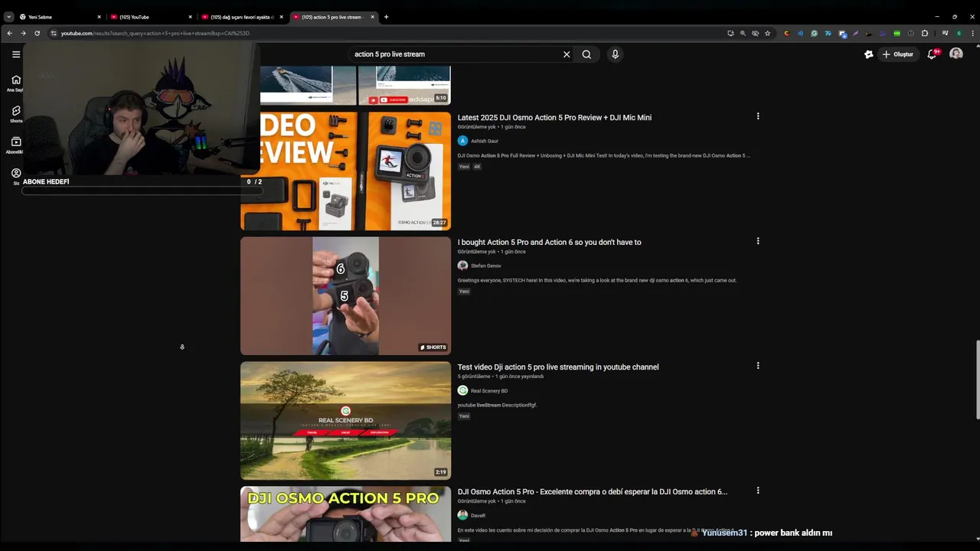Play the top thumbnail with 5:10 duration

(355, 85)
